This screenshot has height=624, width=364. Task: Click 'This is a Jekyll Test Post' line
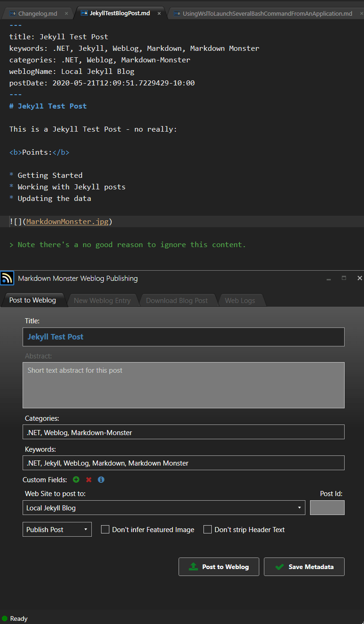[93, 129]
